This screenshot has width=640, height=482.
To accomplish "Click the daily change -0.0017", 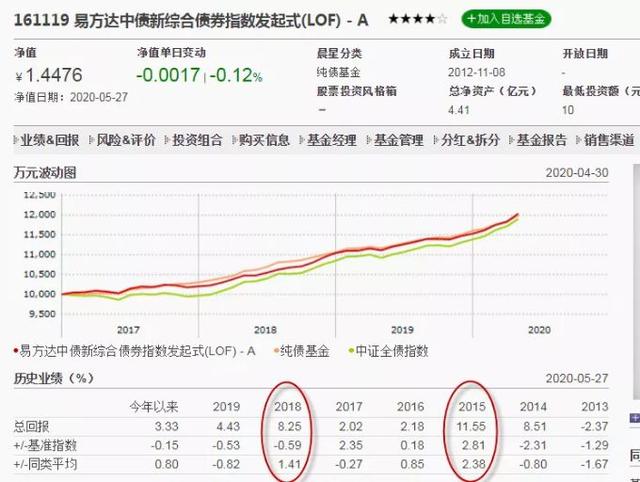I will coord(168,75).
